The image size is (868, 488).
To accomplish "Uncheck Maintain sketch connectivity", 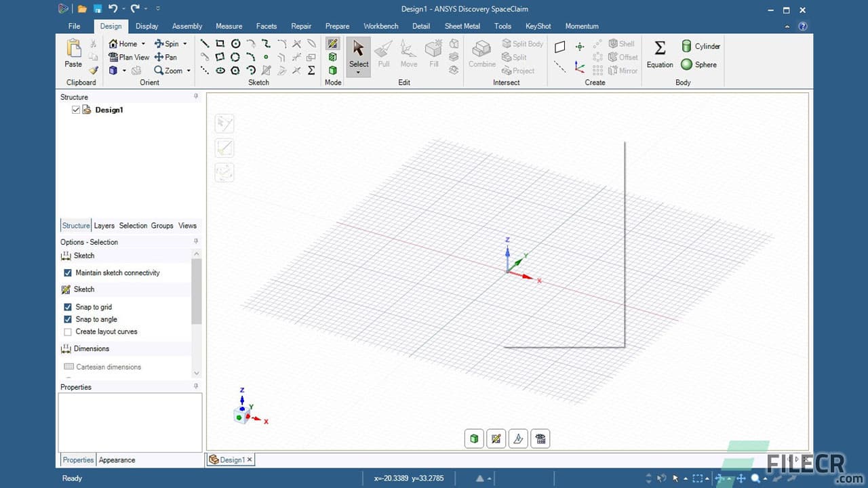I will [x=68, y=272].
